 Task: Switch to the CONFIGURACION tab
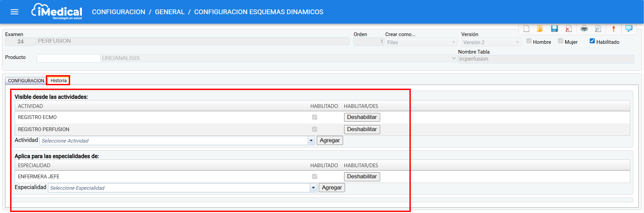click(x=26, y=81)
